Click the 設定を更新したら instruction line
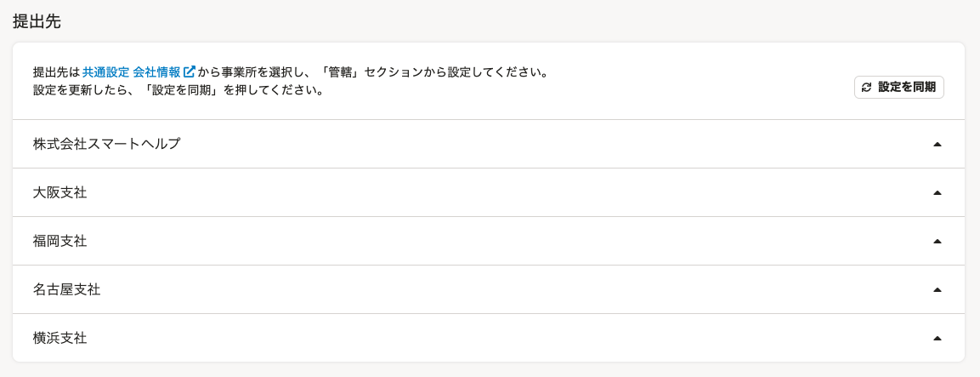 pos(178,90)
